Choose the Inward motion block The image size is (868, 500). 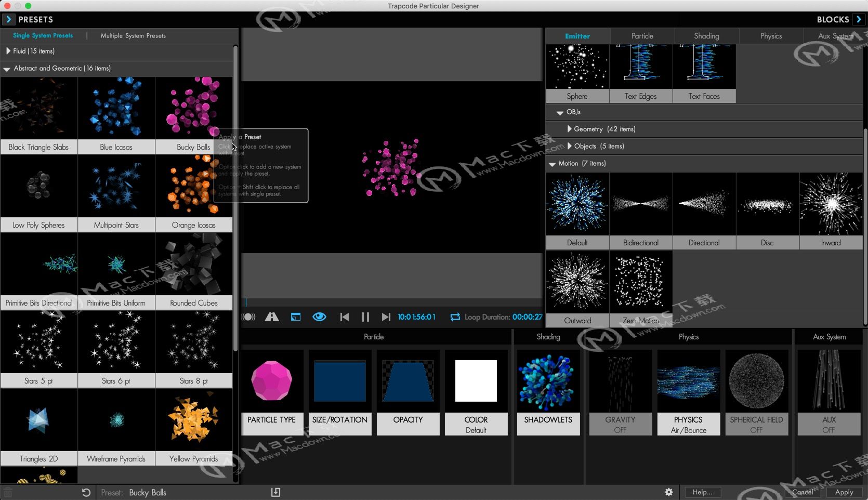click(831, 211)
